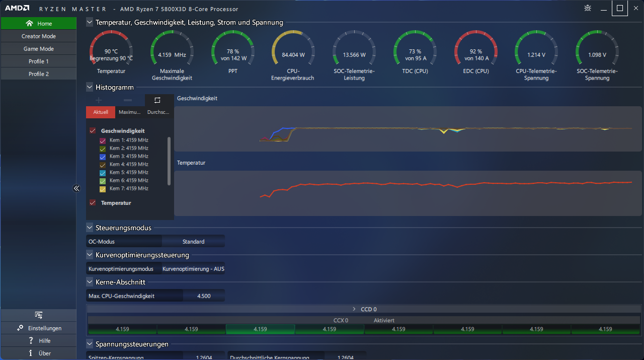Select the last core bar in CCX 0
Screen dimensions: 644x360
click(x=605, y=329)
